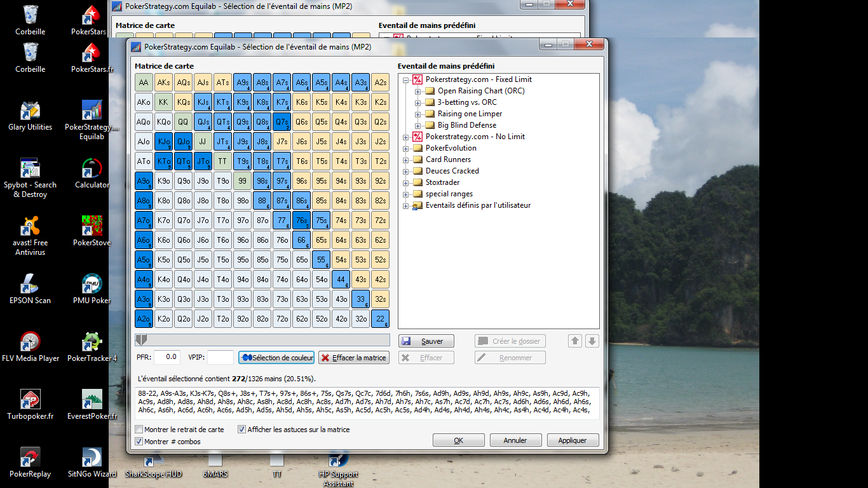Uncheck 'Montrer # combos' option
Screen dimensions: 868x488
pos(139,442)
